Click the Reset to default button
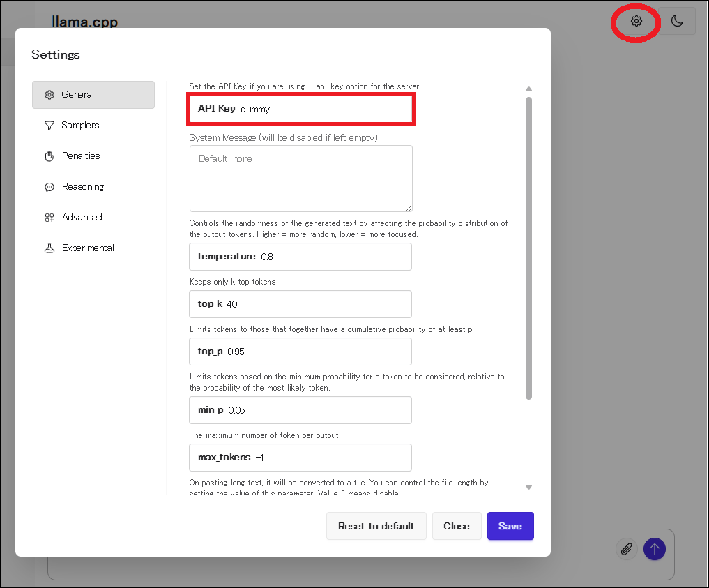Screen dimensions: 709x588 coord(376,526)
